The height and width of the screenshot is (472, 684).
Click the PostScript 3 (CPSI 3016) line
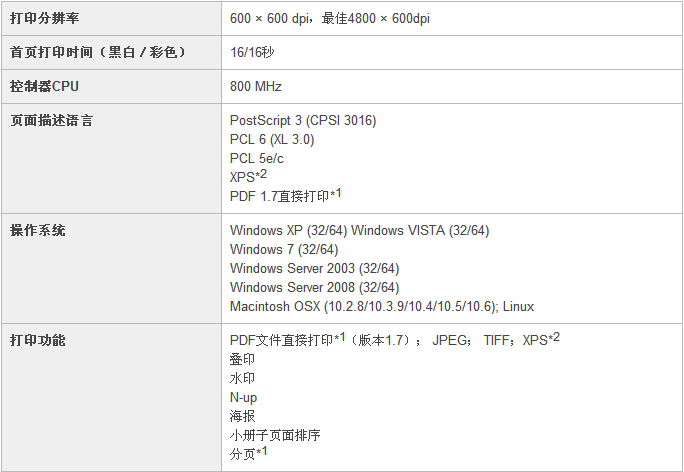(x=303, y=121)
